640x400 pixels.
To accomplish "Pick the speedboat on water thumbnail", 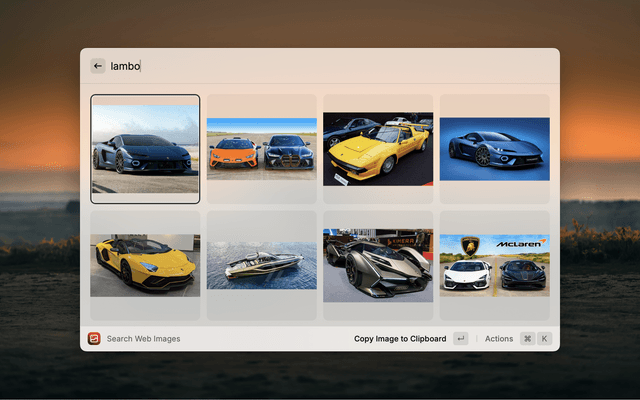I will [261, 265].
